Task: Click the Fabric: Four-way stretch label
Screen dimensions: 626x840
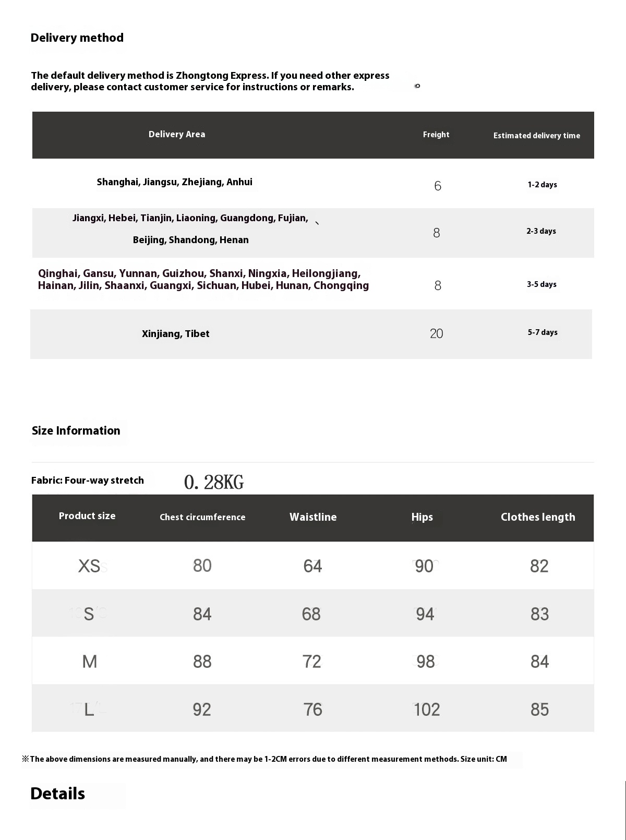Action: pos(88,481)
